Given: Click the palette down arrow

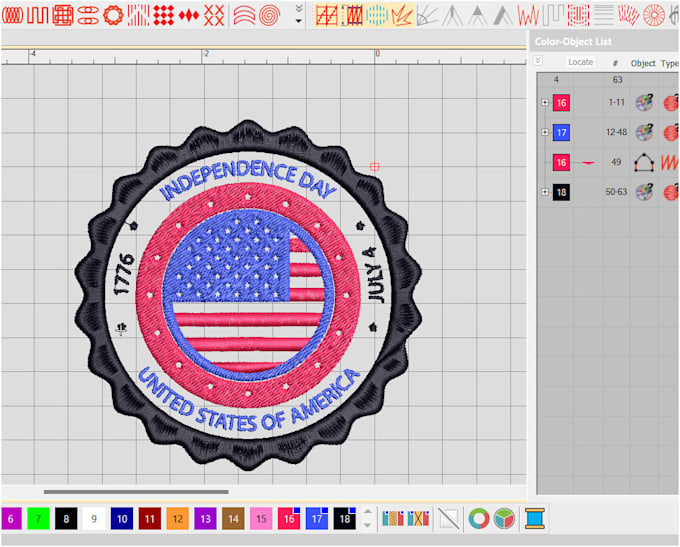Looking at the screenshot, I should pos(367,525).
